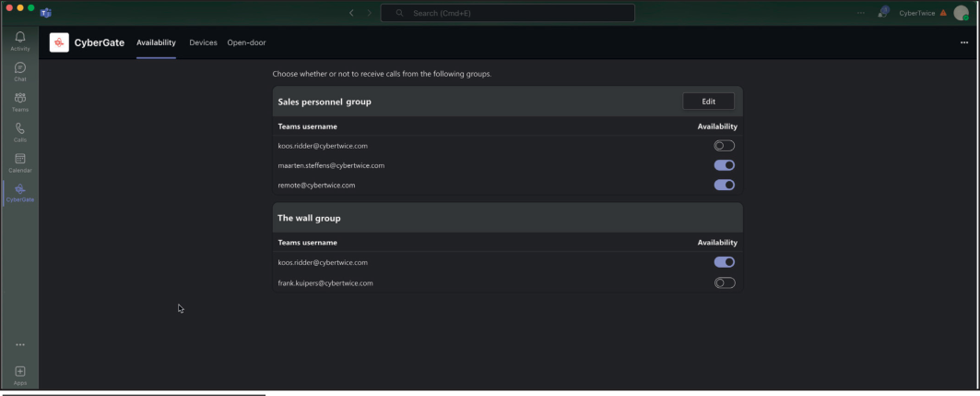980x396 pixels.
Task: Enable availability for koos.ridder in Sales group
Action: pyautogui.click(x=724, y=146)
